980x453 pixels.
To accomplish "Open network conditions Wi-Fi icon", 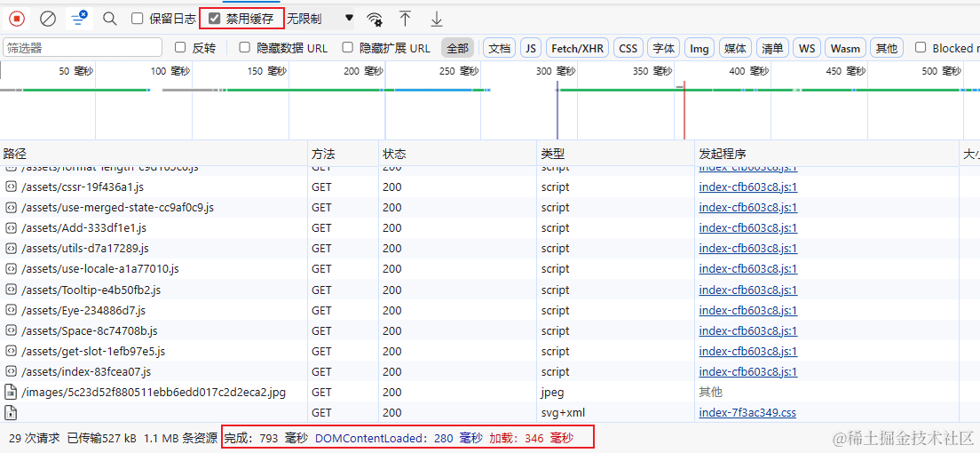I will pyautogui.click(x=375, y=19).
